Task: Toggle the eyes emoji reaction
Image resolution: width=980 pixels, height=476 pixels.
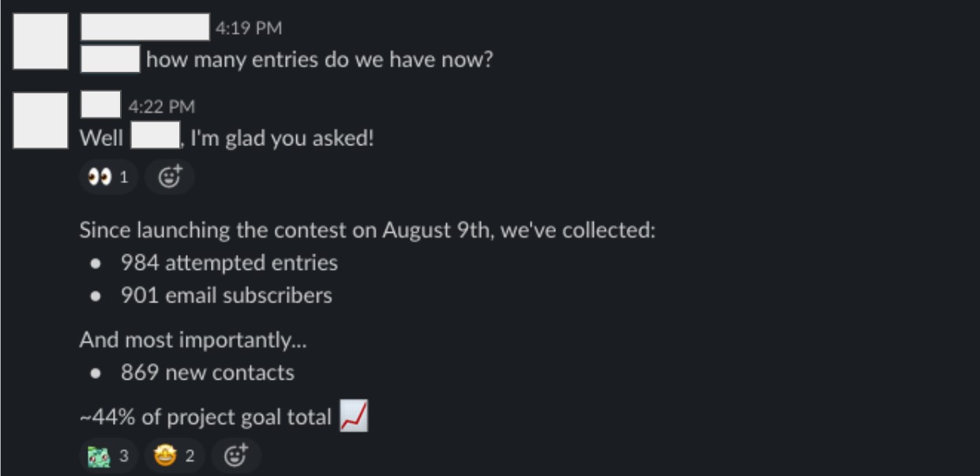Action: click(108, 178)
